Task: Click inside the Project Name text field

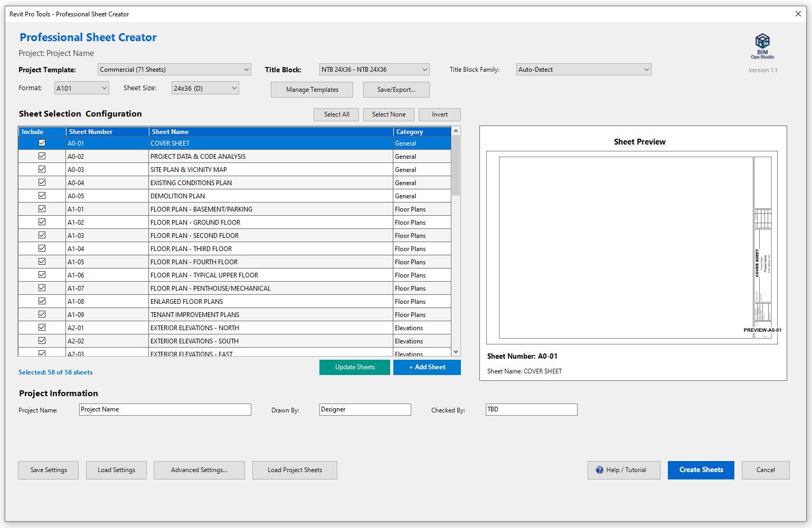Action: 165,410
